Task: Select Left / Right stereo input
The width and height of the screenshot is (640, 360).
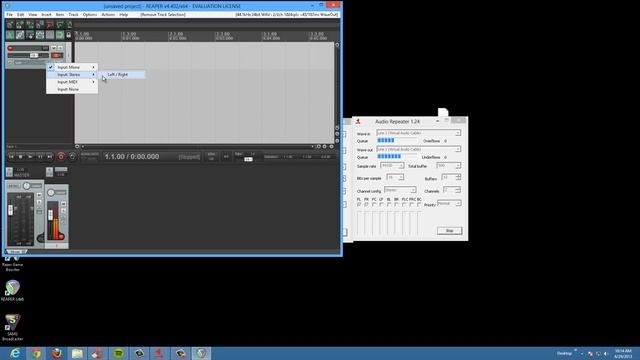Action: coord(121,75)
